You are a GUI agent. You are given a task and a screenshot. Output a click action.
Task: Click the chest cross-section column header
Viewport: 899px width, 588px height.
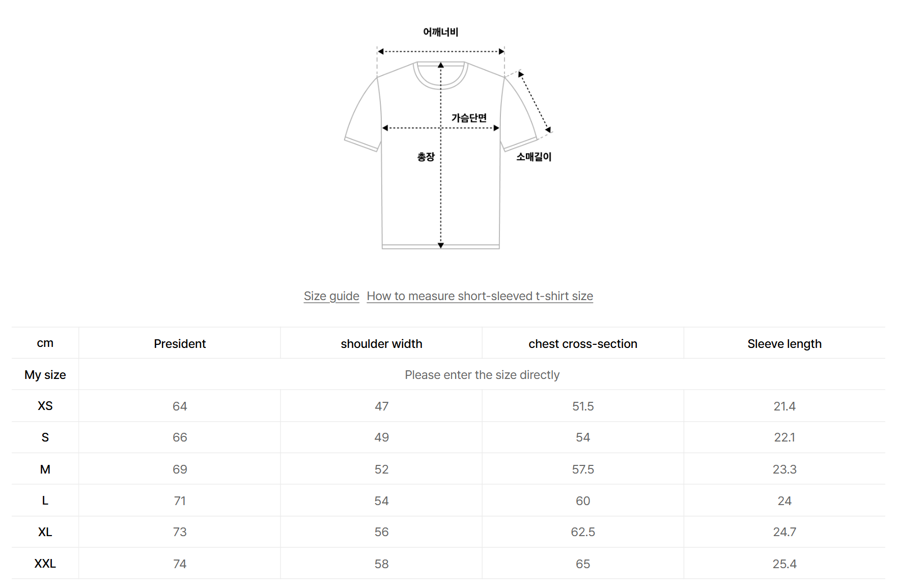(x=583, y=344)
